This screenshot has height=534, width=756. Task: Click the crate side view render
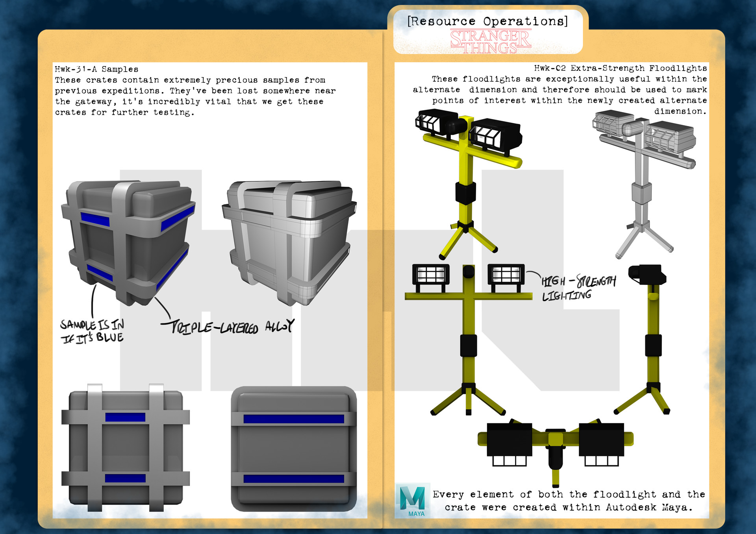pos(293,449)
